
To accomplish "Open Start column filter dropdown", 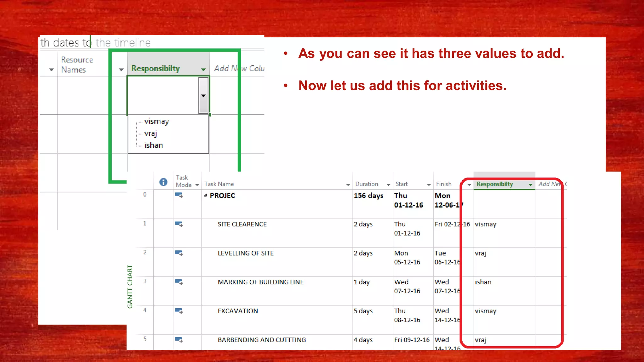I will point(429,185).
